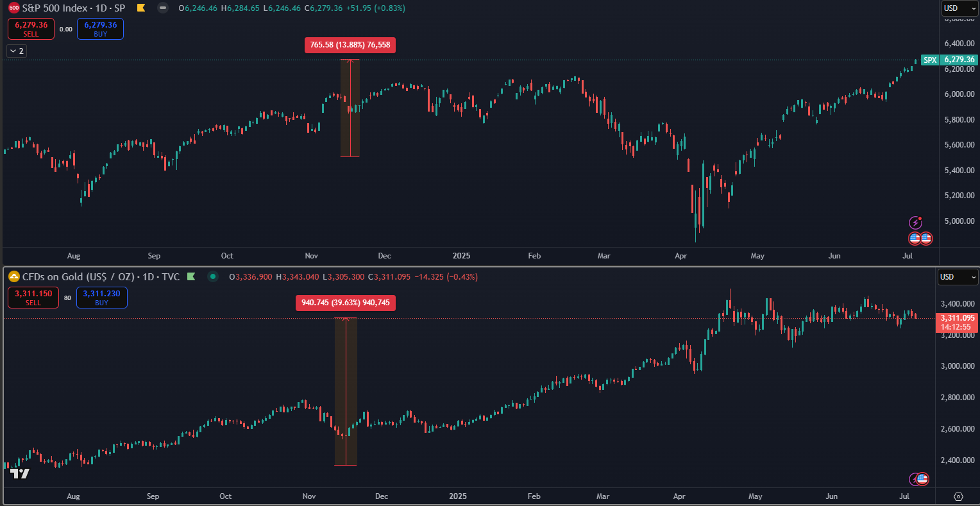
Task: Click 5,400.00 on S&P price axis
Action: [959, 171]
